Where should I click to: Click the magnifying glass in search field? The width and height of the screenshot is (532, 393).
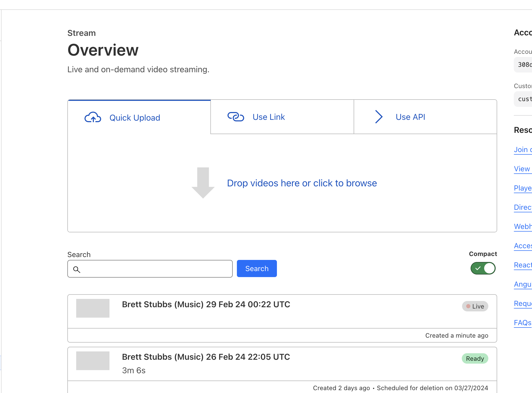pyautogui.click(x=77, y=269)
